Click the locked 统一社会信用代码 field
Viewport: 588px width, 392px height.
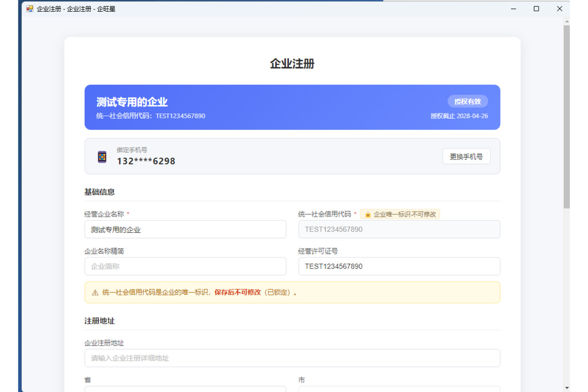(399, 229)
